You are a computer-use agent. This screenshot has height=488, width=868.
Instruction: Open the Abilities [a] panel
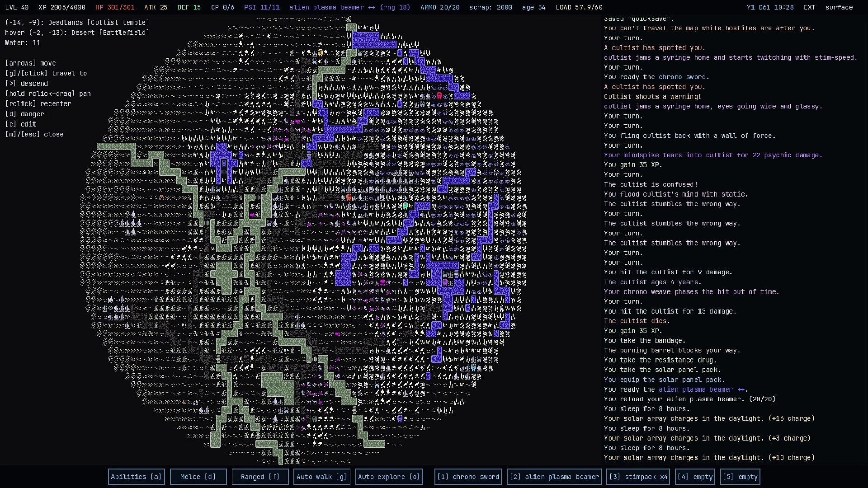[x=136, y=477]
